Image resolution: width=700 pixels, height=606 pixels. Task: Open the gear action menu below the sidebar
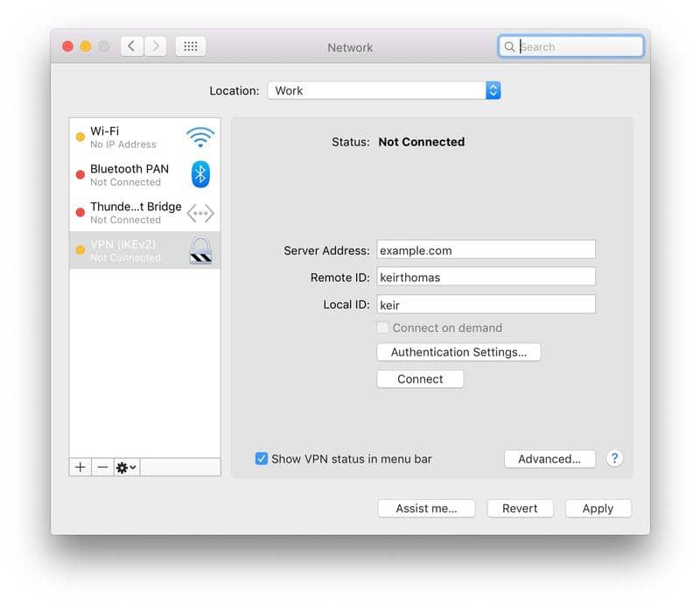click(x=122, y=467)
